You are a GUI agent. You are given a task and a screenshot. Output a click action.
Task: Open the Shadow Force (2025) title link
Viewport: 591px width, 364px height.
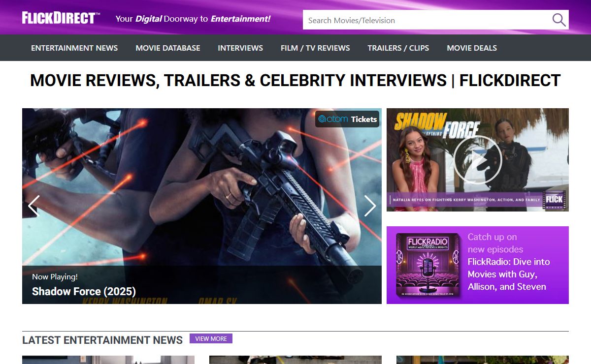(84, 291)
